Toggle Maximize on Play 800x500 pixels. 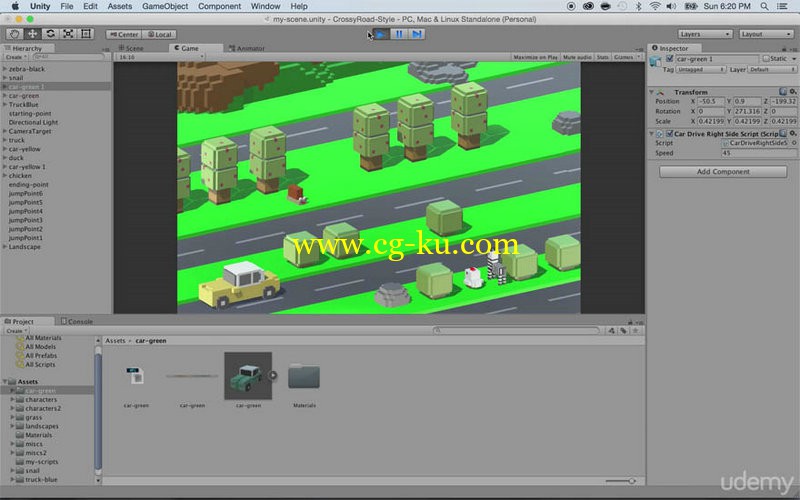[x=535, y=57]
